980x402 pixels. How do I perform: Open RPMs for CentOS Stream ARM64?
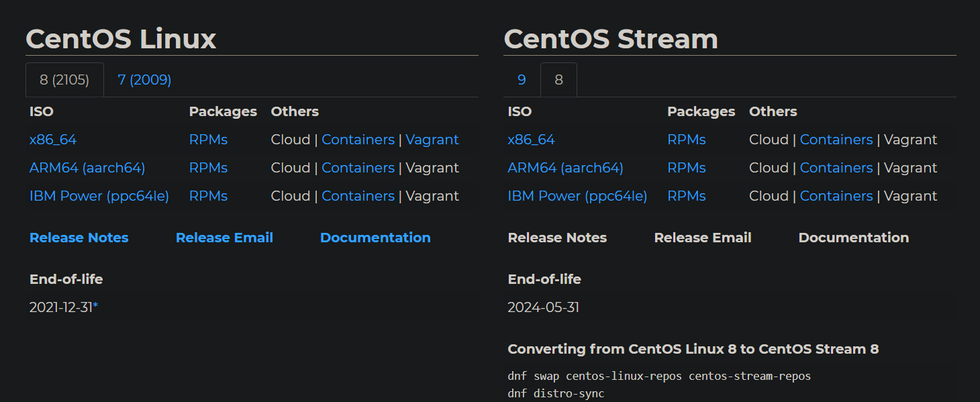click(687, 168)
